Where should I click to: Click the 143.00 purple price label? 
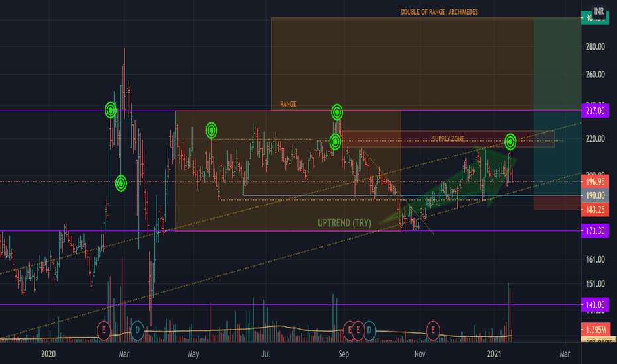click(x=595, y=304)
